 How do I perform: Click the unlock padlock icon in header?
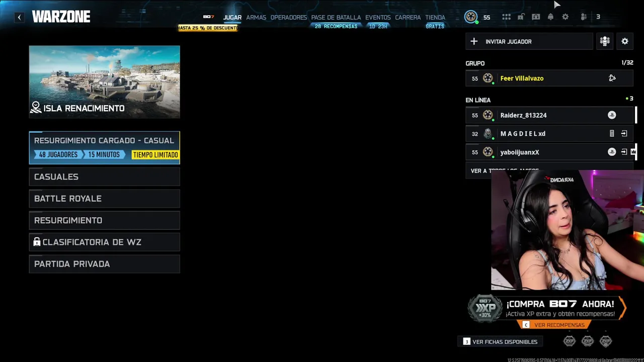521,17
